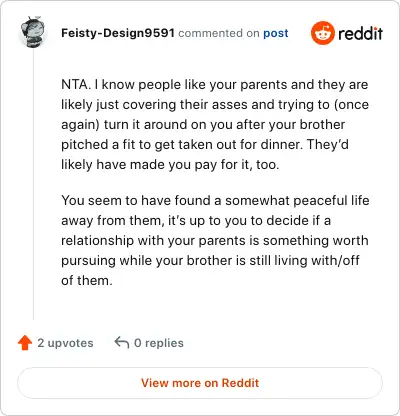The width and height of the screenshot is (400, 416).
Task: Collapse comment via vertical thread line
Action: click(x=33, y=185)
